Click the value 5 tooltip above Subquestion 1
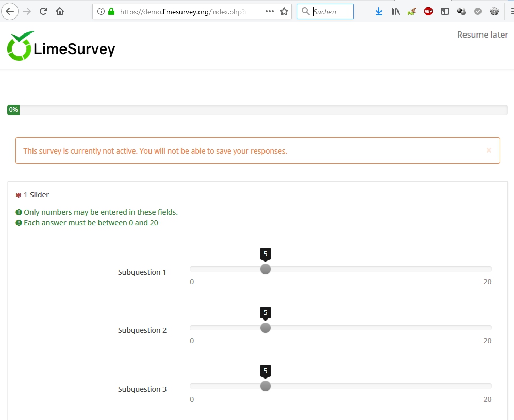 coord(266,254)
